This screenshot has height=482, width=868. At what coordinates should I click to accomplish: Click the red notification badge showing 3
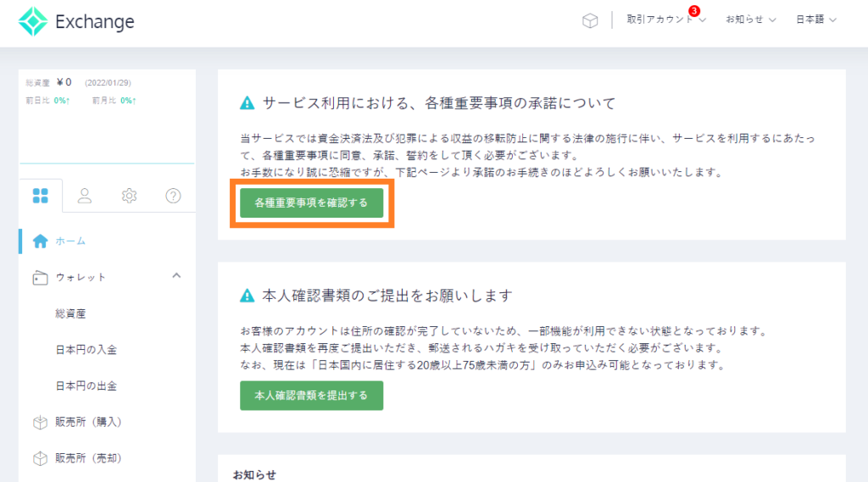(694, 11)
